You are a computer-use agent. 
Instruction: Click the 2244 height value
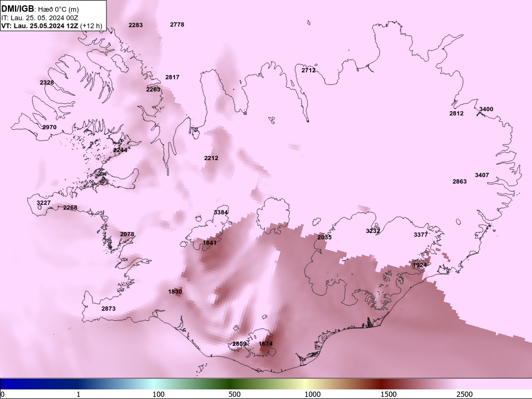[x=120, y=150]
